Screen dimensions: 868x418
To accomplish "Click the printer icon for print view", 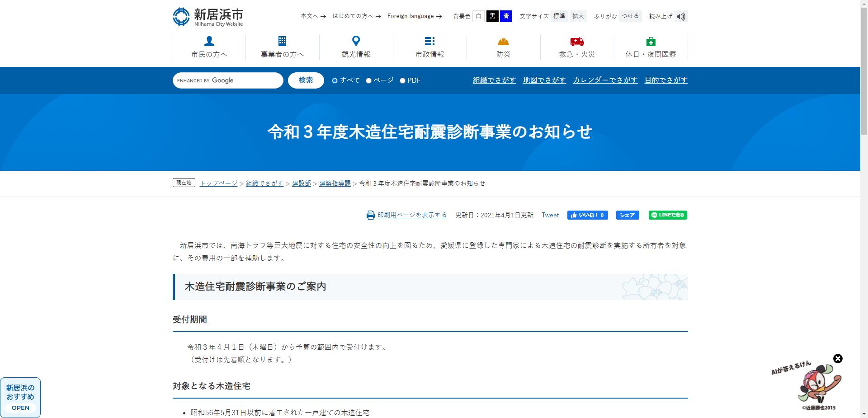I will [x=370, y=215].
